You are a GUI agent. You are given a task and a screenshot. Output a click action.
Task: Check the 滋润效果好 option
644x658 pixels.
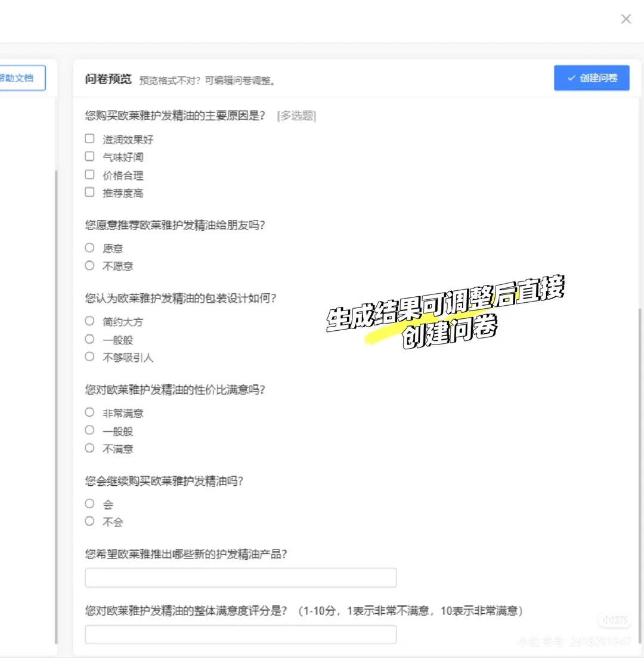(x=89, y=138)
